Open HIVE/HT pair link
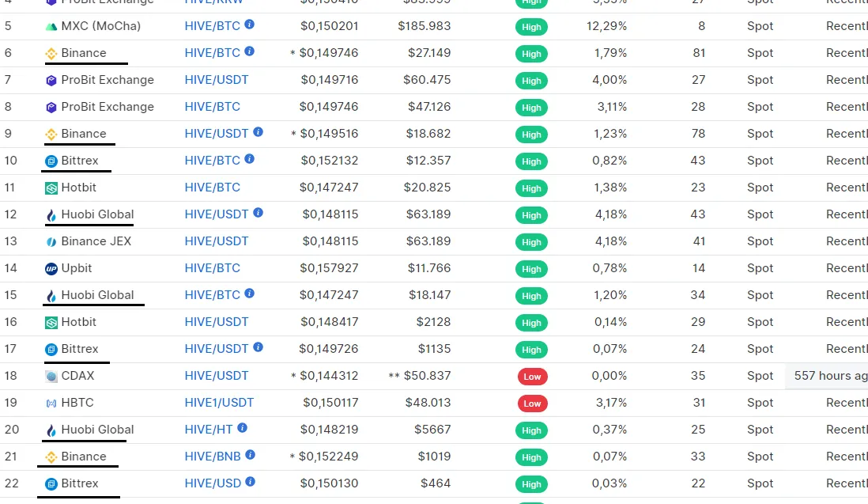 (x=209, y=429)
